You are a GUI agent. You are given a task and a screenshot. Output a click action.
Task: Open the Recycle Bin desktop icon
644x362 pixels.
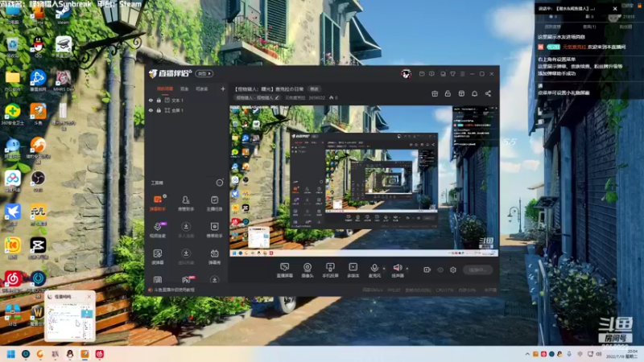pos(13,46)
